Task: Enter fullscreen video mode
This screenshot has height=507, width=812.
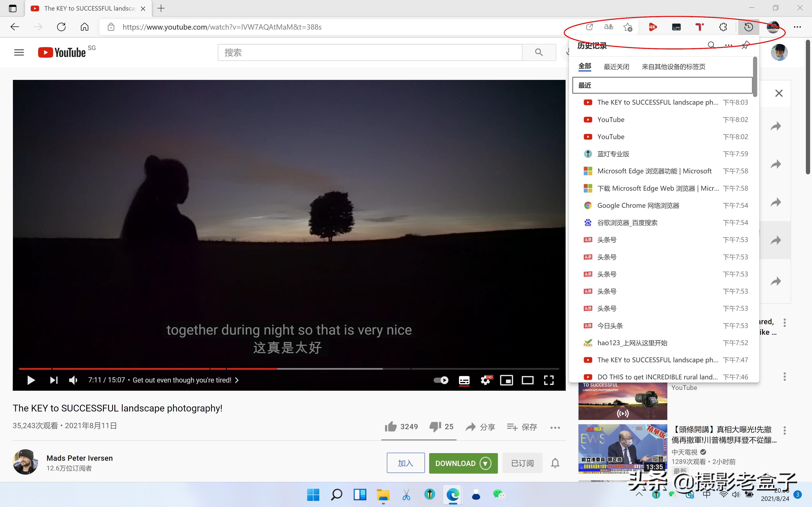Action: [549, 380]
